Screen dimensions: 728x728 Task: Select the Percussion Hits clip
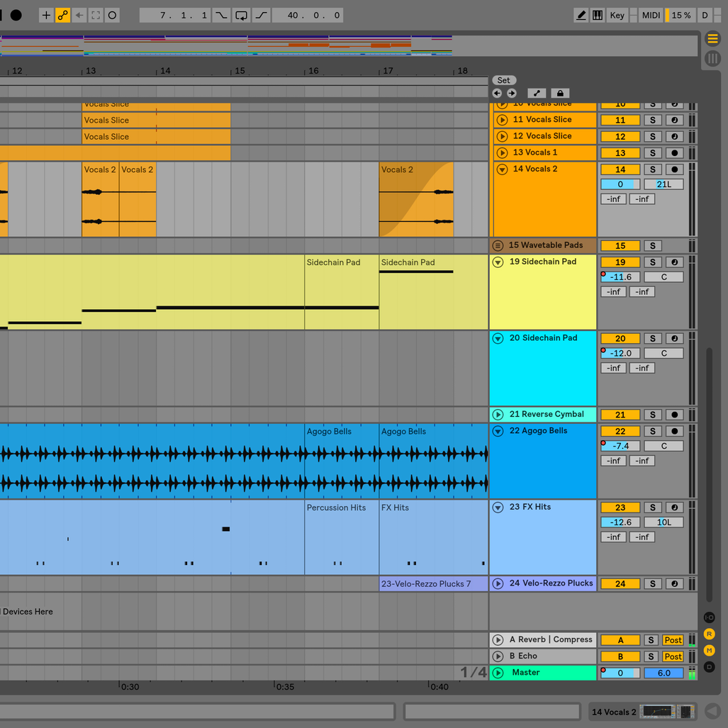pyautogui.click(x=342, y=537)
